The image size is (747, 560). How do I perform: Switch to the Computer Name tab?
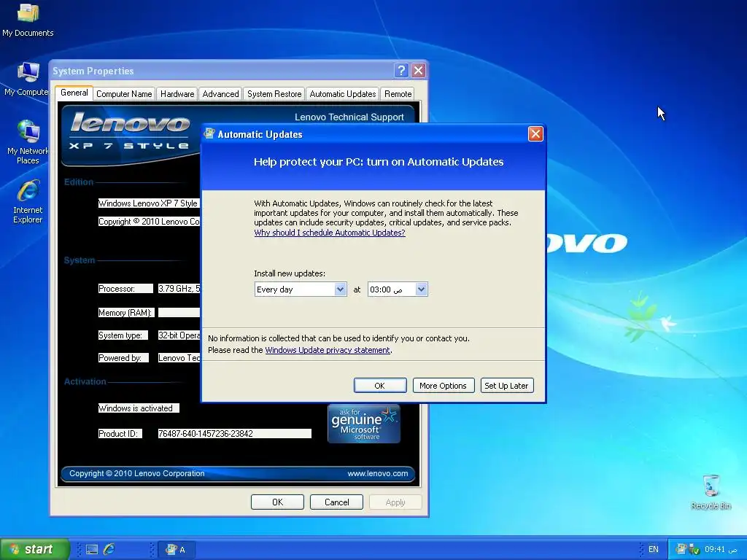click(x=124, y=94)
